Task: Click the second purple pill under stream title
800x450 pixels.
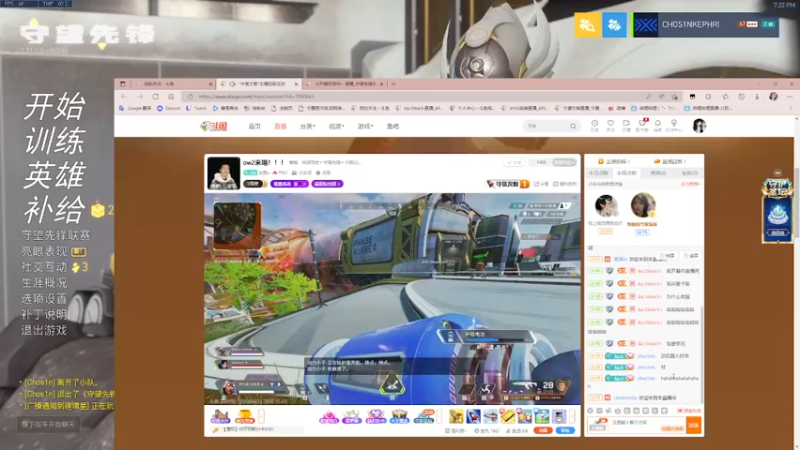Action: pos(327,184)
